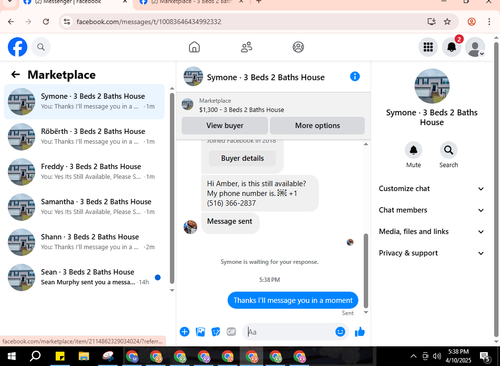500x366 pixels.
Task: Click the Facebook logo icon
Action: (17, 47)
